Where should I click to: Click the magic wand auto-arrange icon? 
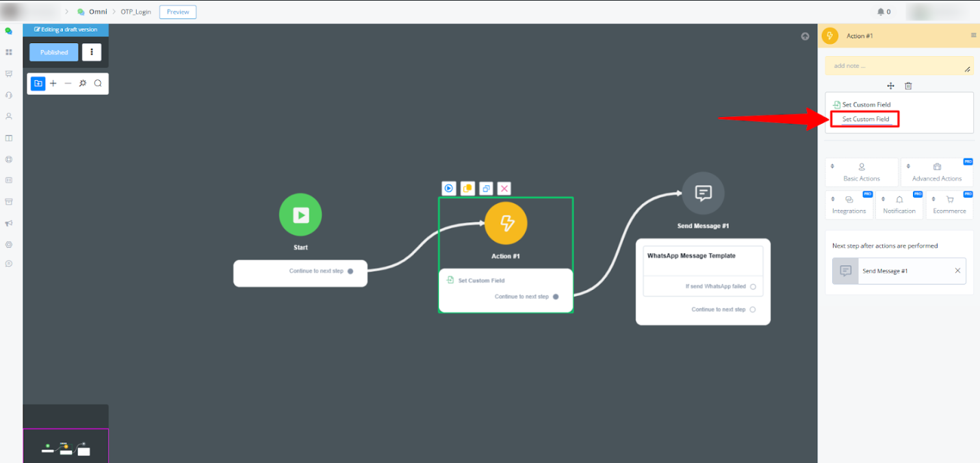[x=83, y=83]
